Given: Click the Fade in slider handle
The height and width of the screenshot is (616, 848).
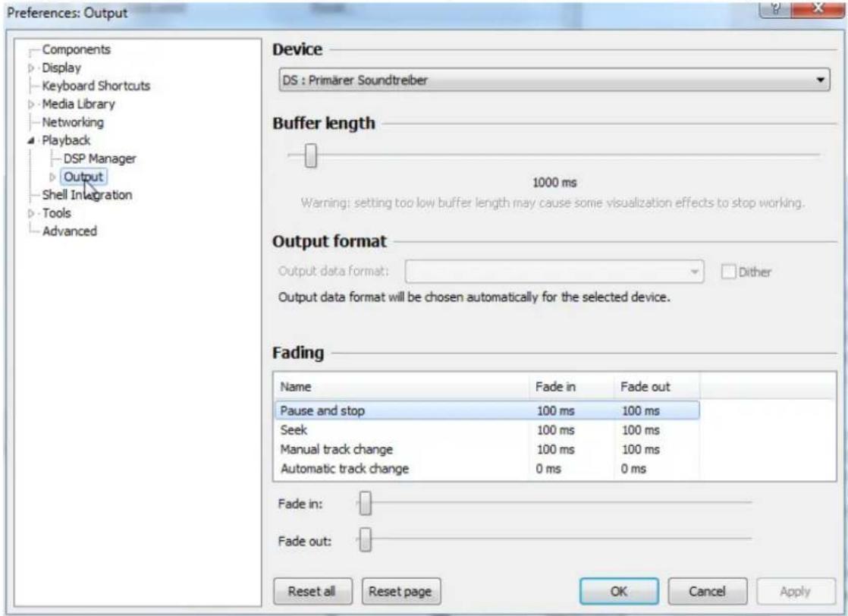Looking at the screenshot, I should pos(366,504).
